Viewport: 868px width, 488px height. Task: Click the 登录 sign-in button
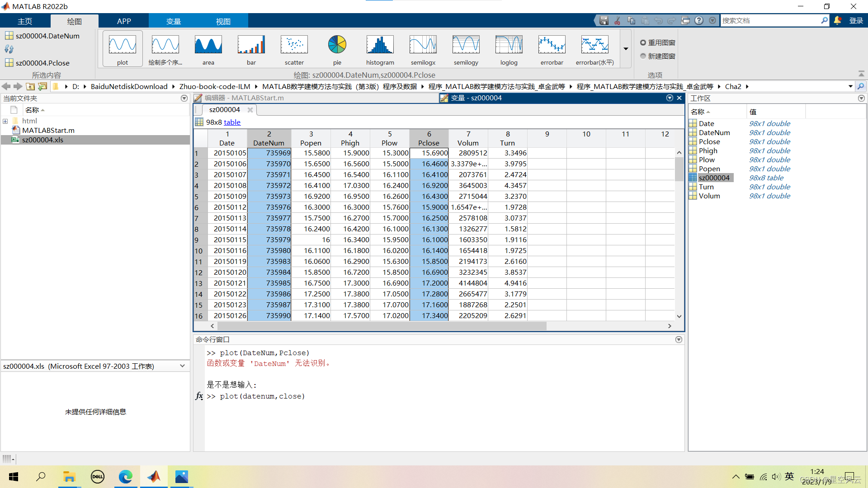(856, 21)
